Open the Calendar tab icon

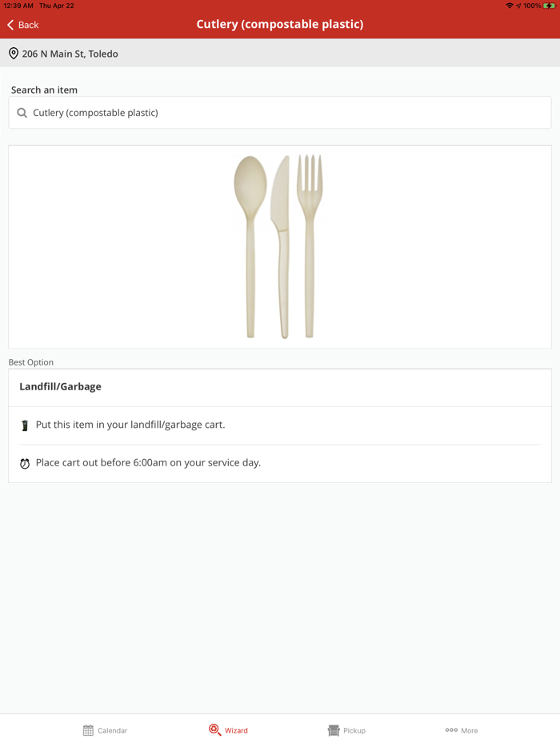pyautogui.click(x=88, y=730)
